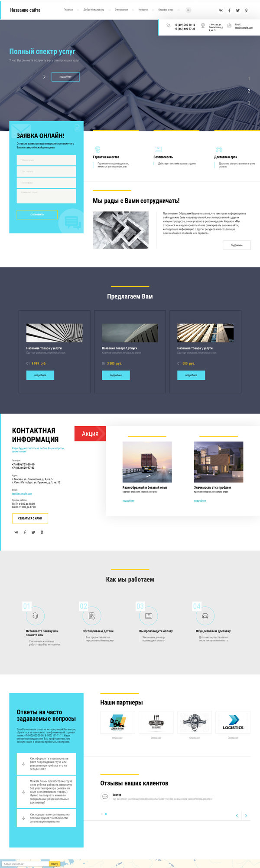
Task: Click подробнее on the 3 200 руб card
Action: point(116,375)
